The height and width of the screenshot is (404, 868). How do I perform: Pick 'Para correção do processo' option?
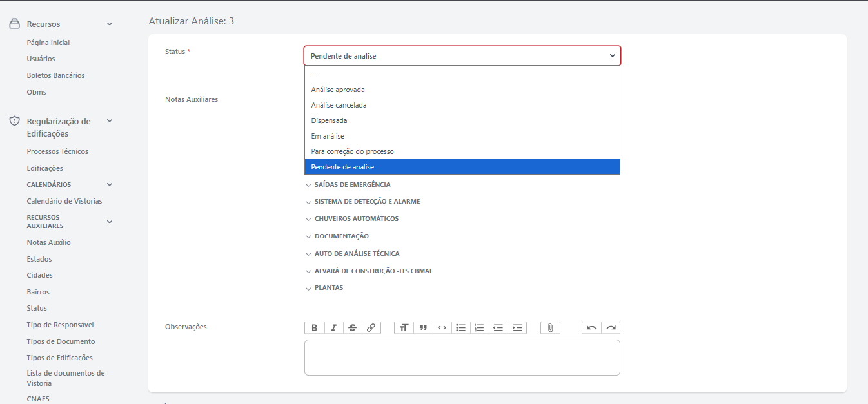tap(352, 151)
